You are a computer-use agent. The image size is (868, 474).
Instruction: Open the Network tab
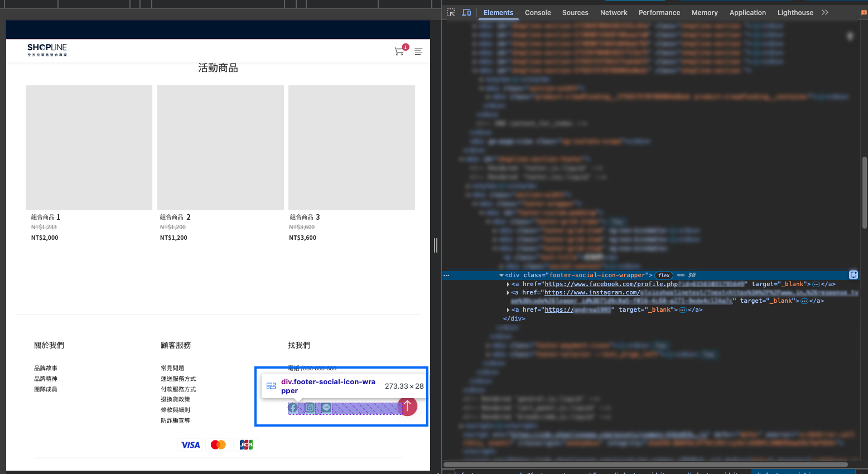pyautogui.click(x=614, y=12)
